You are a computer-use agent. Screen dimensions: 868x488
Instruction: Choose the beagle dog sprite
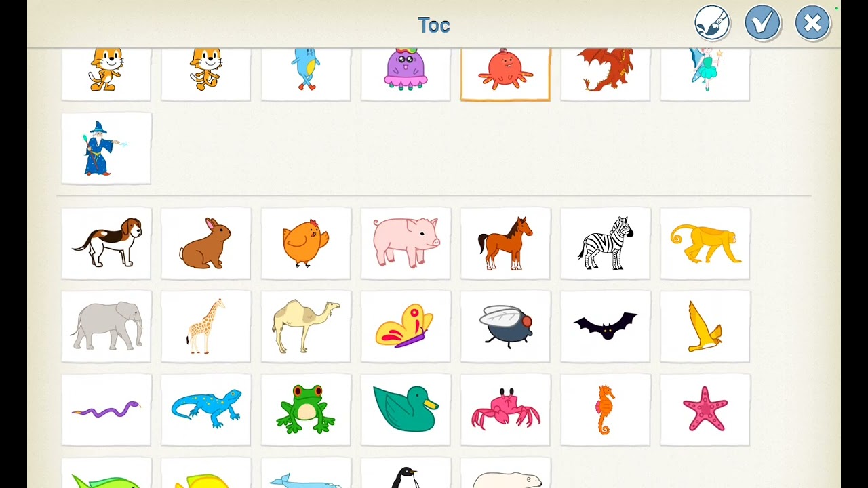tap(106, 243)
